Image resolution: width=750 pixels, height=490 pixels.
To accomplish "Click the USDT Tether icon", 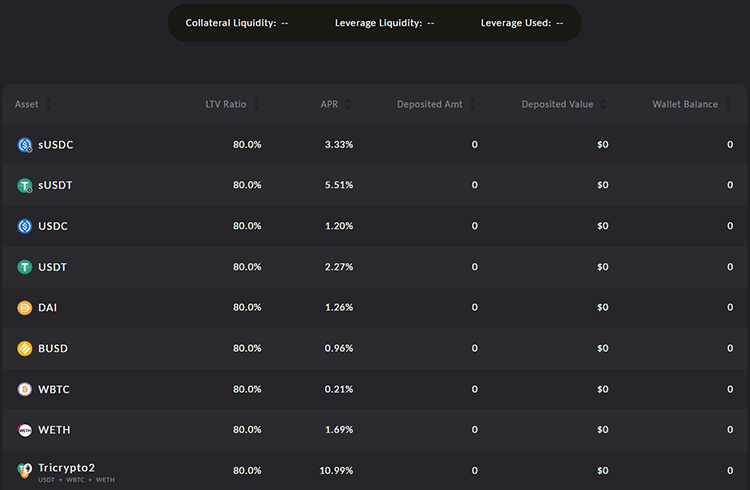I will pos(25,267).
